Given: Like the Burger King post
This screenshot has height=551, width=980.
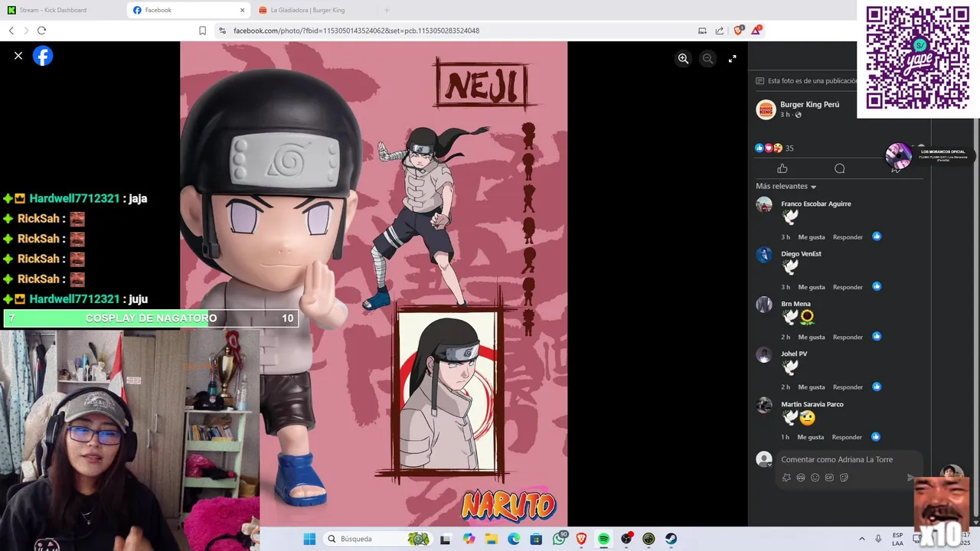Looking at the screenshot, I should 782,168.
